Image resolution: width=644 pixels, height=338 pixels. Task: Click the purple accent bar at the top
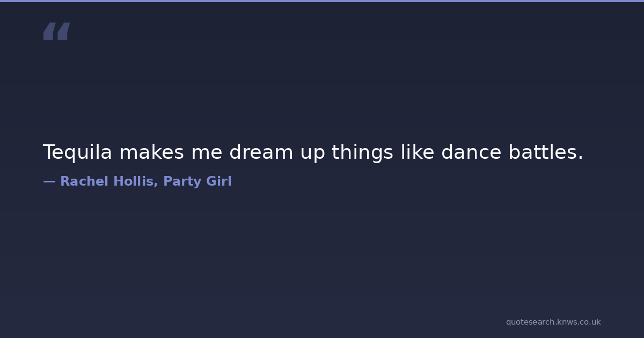coord(322,1)
